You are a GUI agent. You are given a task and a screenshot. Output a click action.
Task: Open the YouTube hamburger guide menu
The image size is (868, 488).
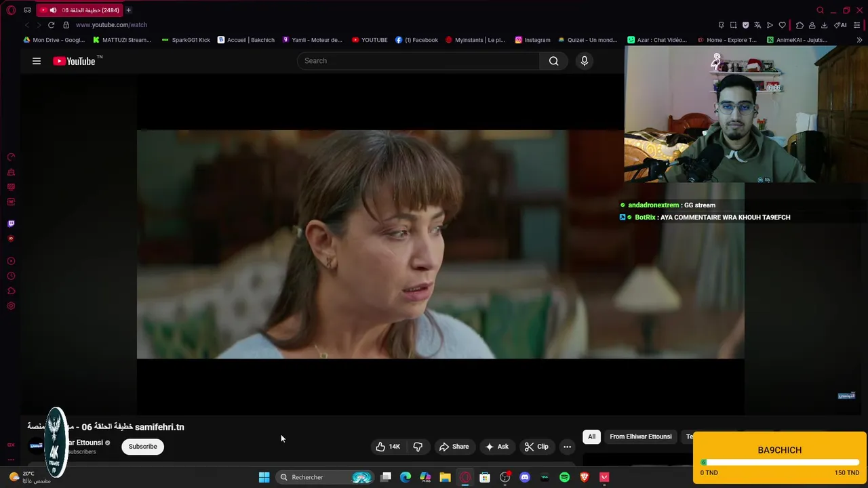[37, 61]
